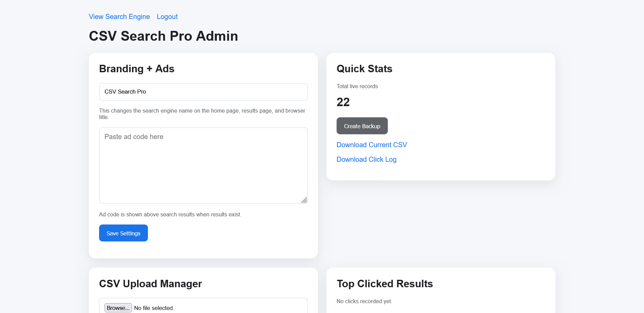Click the CSV Search Pro Admin page title
The width and height of the screenshot is (644, 313).
[163, 36]
